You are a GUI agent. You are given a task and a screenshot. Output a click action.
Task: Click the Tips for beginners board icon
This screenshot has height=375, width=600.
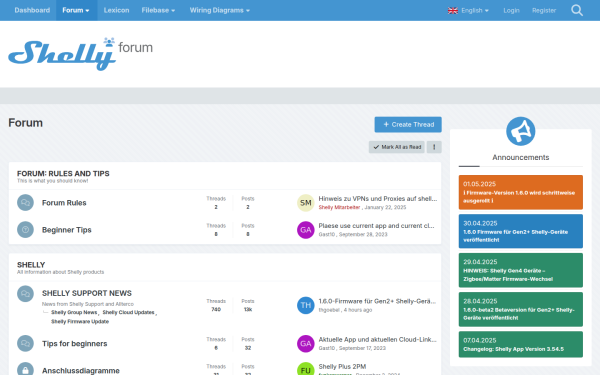coord(25,343)
